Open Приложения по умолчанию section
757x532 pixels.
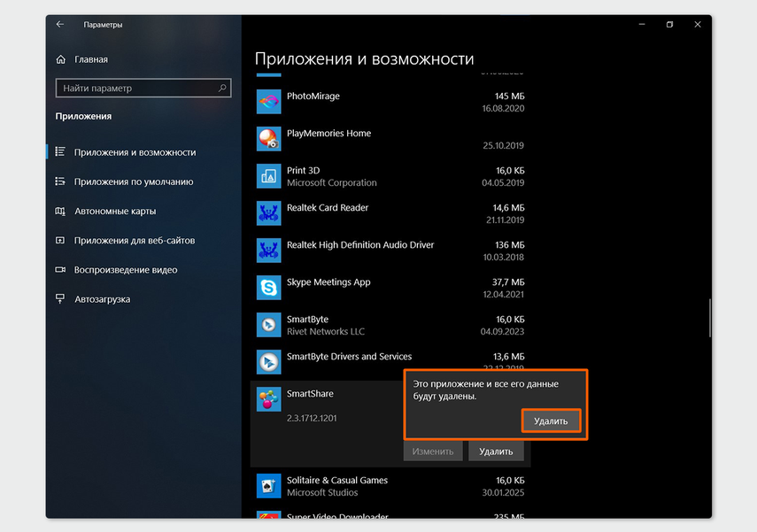[x=133, y=181]
